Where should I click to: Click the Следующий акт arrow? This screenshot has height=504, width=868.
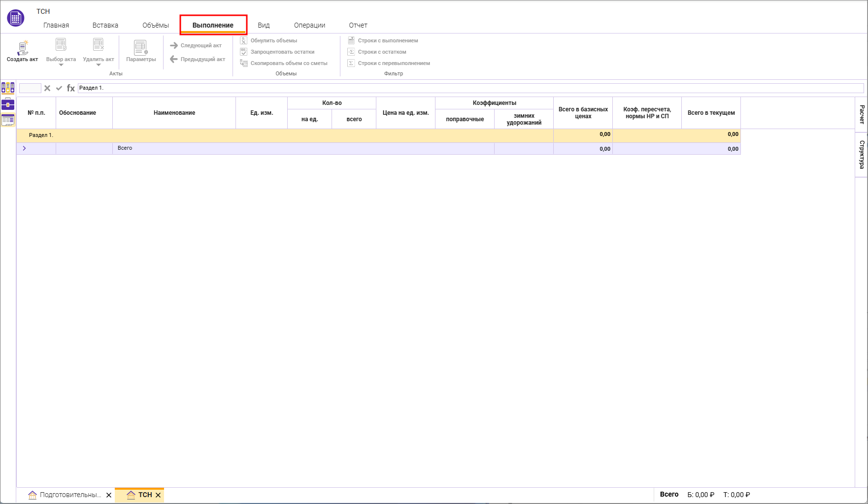[x=174, y=45]
